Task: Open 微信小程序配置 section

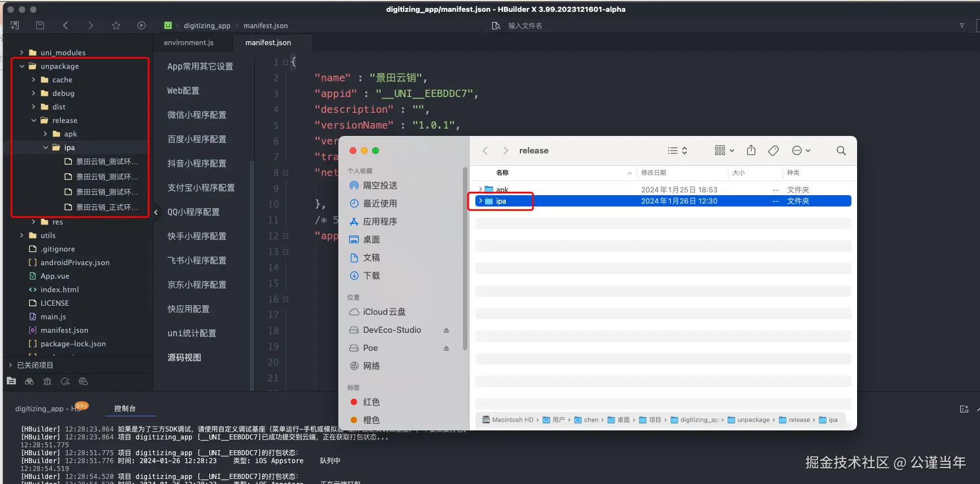Action: (x=197, y=115)
